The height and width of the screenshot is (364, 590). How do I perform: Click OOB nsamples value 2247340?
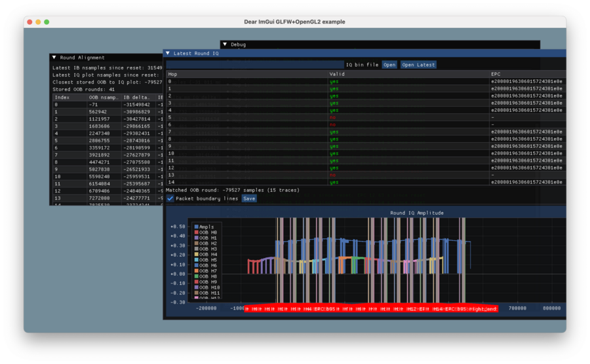coord(100,134)
